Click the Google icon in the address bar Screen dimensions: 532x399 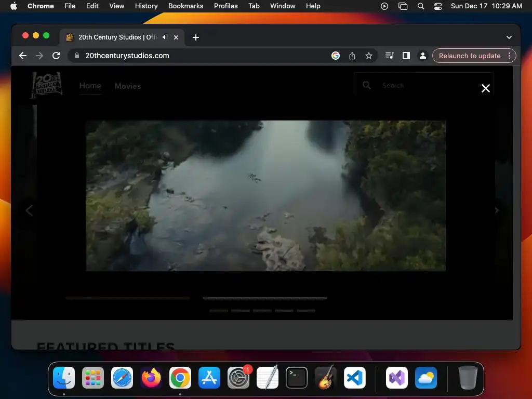click(x=336, y=56)
